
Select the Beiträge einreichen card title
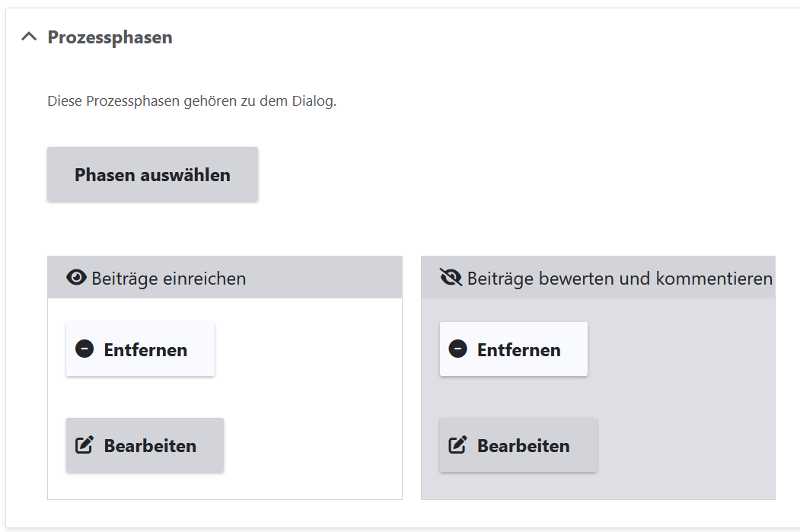[169, 279]
